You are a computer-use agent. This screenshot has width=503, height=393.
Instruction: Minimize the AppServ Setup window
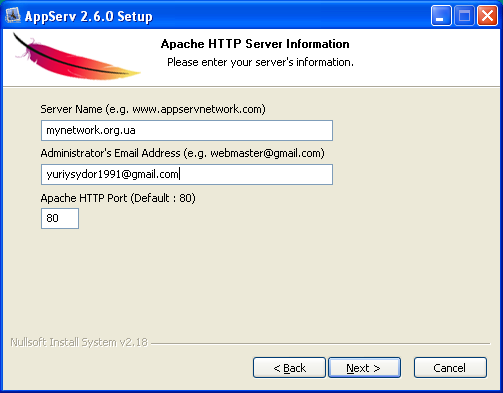tap(441, 16)
